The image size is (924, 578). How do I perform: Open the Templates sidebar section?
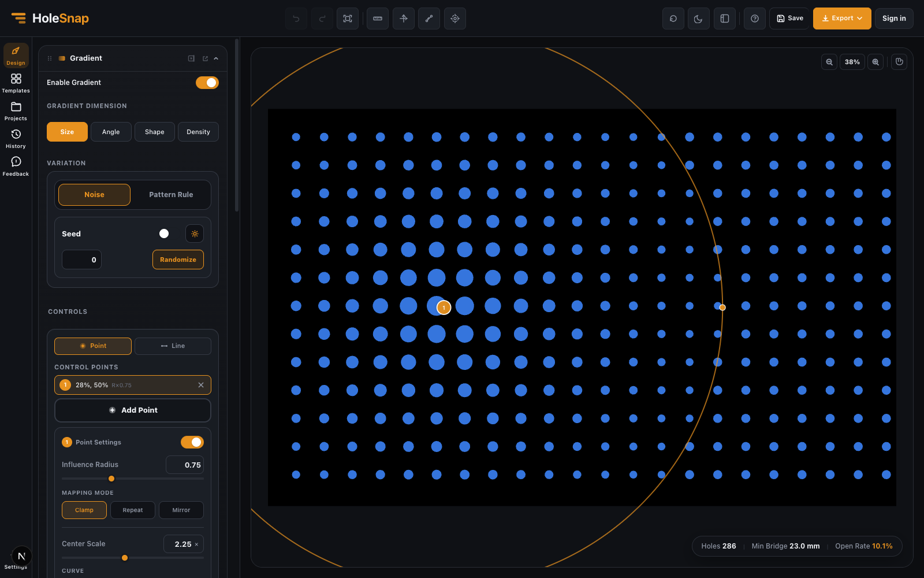coord(16,83)
